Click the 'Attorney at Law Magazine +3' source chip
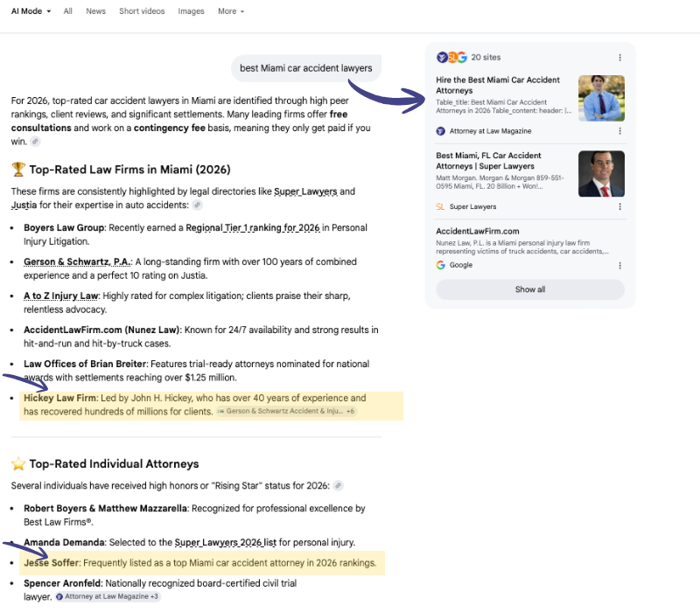The height and width of the screenshot is (612, 700). tap(107, 596)
